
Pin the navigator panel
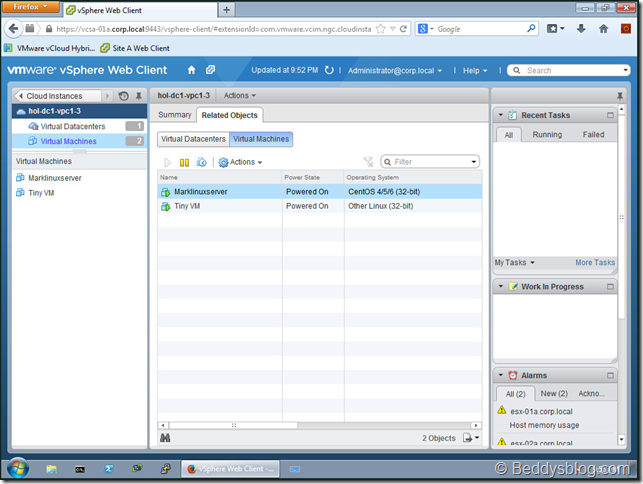click(139, 96)
